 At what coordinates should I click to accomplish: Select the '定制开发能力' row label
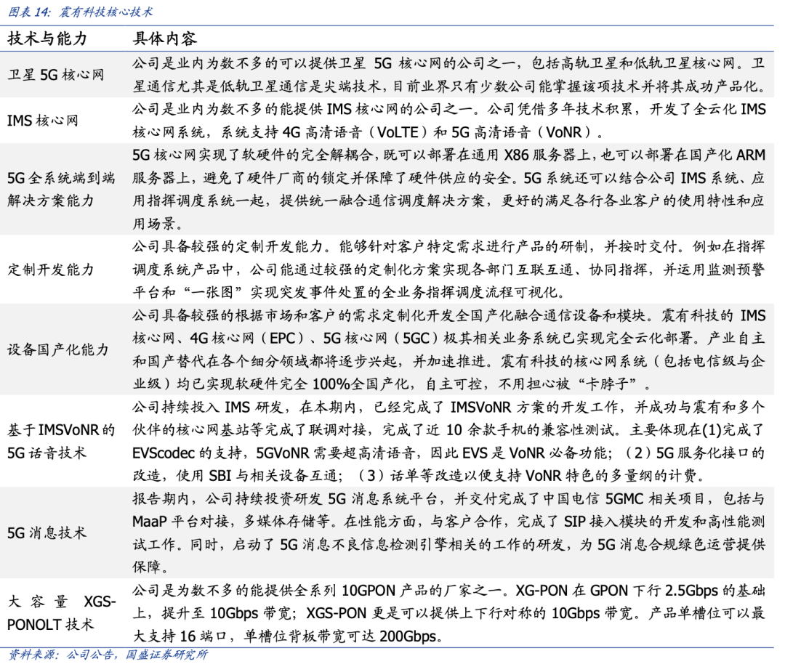click(x=51, y=270)
